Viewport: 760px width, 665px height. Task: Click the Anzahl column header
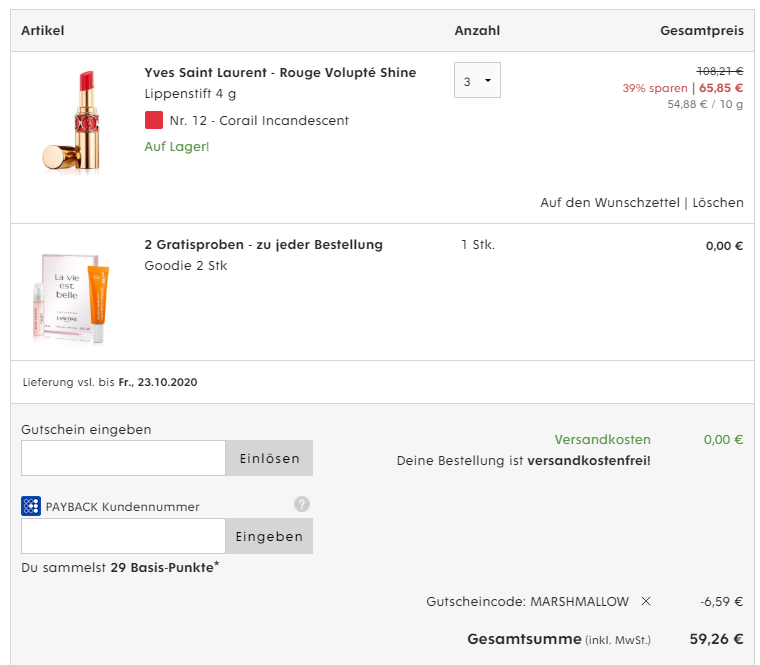(477, 31)
